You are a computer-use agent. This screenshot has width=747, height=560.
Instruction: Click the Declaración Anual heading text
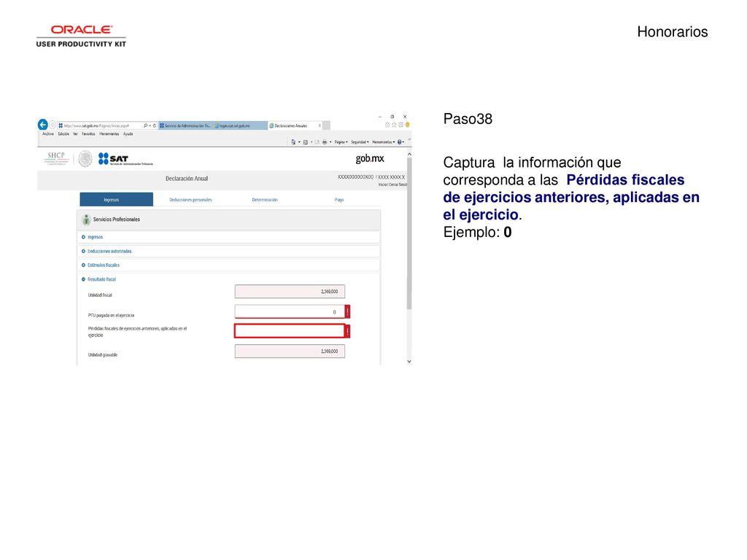pos(187,179)
